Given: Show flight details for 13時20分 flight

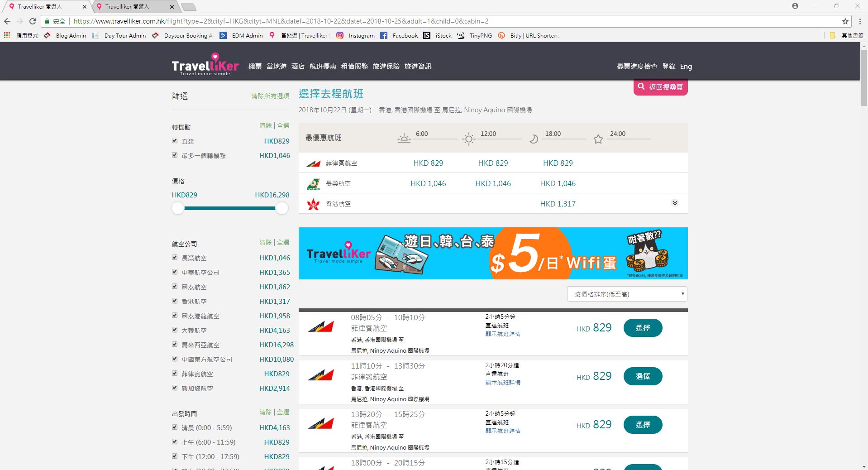Looking at the screenshot, I should [503, 431].
